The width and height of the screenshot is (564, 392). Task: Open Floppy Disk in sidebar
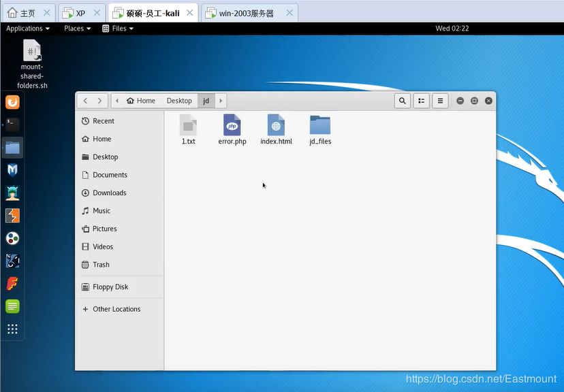click(119, 287)
